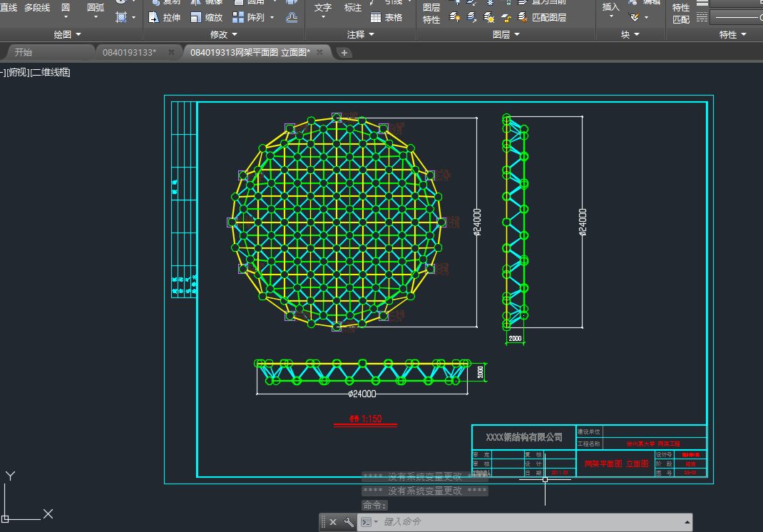Screen dimensions: 763x532
Task: Open Layer Properties (图层特性)
Action: pos(431,14)
